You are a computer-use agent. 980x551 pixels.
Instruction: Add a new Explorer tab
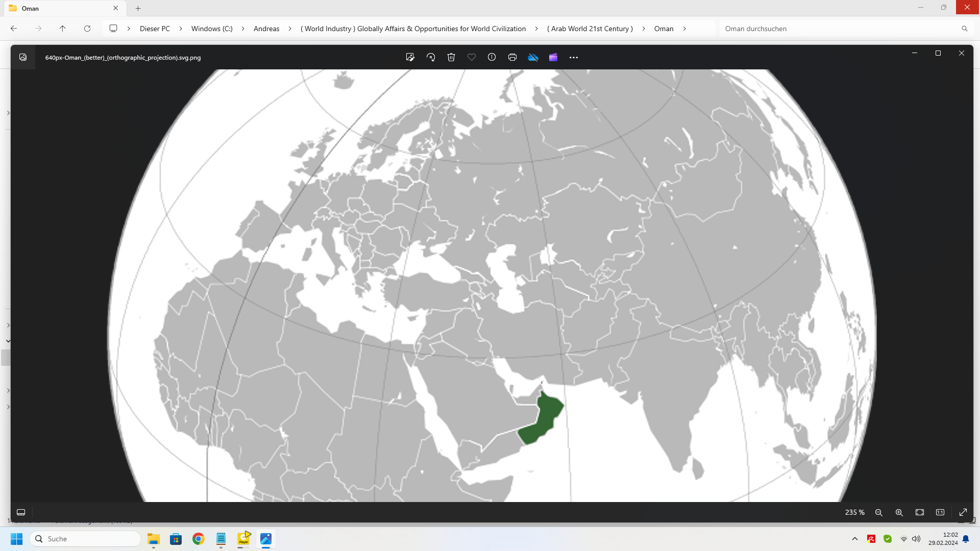(x=138, y=8)
